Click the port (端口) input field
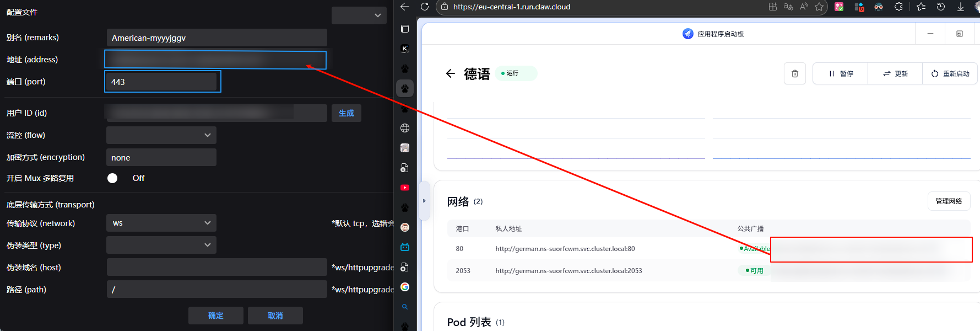The image size is (980, 331). (163, 82)
